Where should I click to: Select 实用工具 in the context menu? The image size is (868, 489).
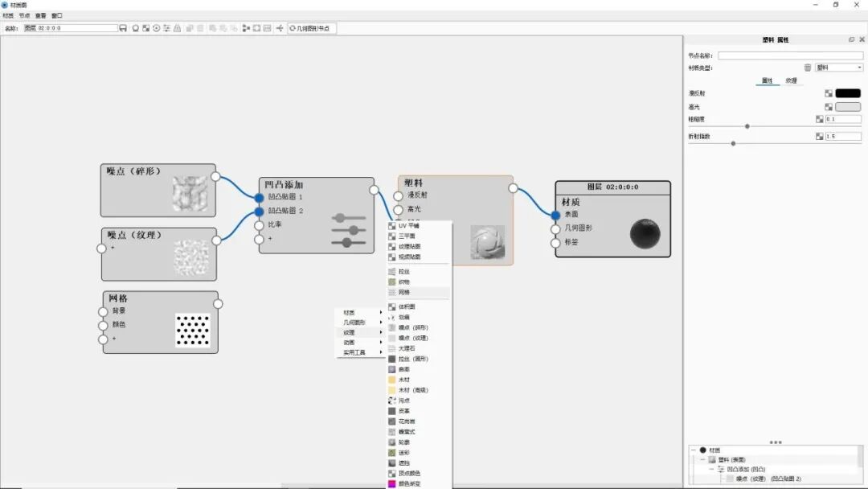pos(350,351)
